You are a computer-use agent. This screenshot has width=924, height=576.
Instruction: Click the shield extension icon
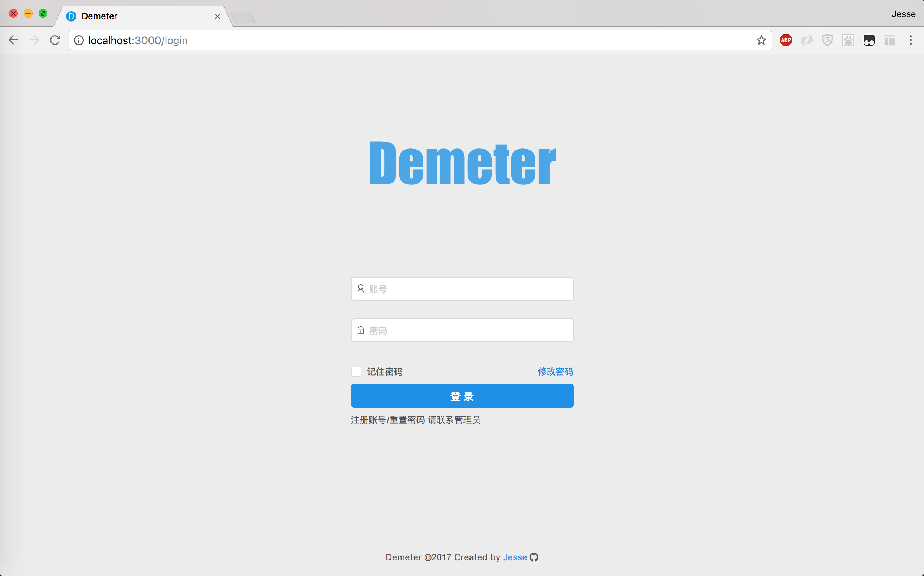[x=827, y=40]
